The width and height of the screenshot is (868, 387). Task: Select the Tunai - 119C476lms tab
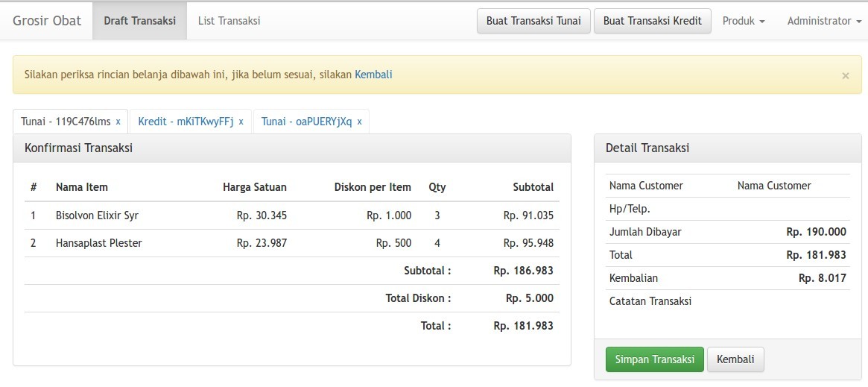66,122
